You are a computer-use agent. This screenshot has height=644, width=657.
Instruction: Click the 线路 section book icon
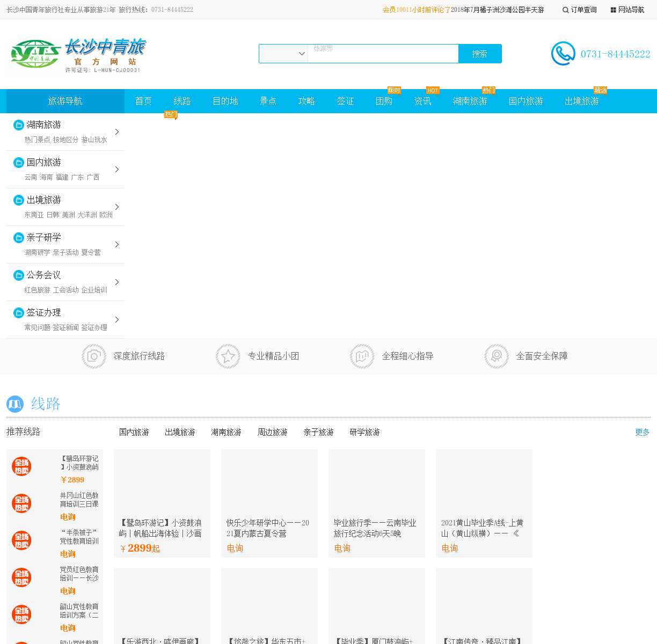[15, 404]
